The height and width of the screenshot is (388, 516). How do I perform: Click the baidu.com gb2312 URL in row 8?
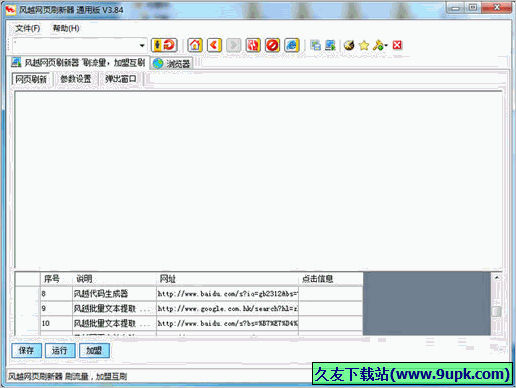pos(228,294)
